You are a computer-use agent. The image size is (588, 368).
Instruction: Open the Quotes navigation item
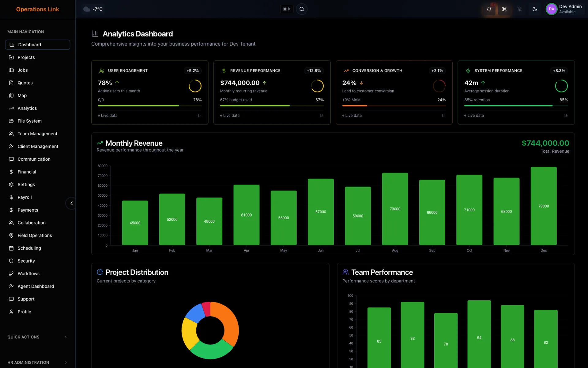click(x=37, y=83)
